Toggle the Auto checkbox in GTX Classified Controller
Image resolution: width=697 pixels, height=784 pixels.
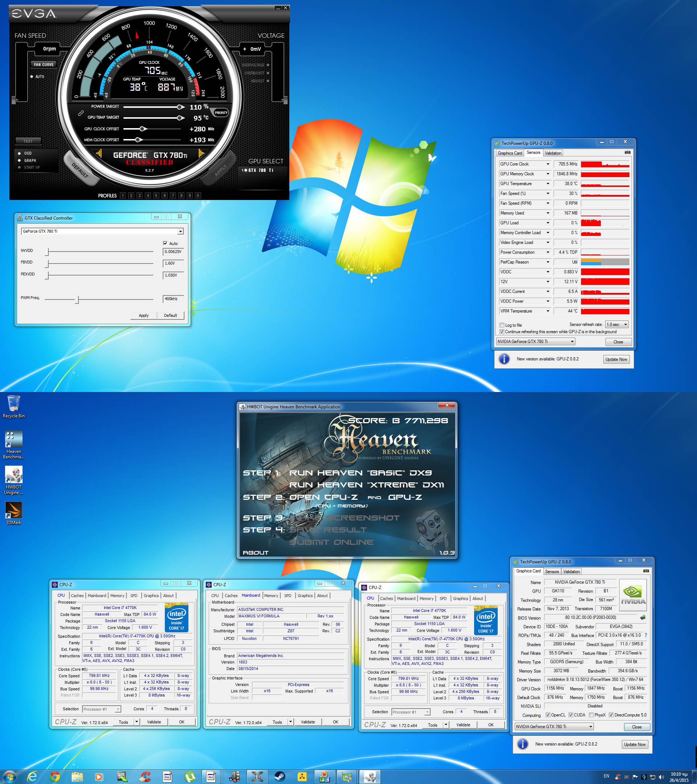165,243
